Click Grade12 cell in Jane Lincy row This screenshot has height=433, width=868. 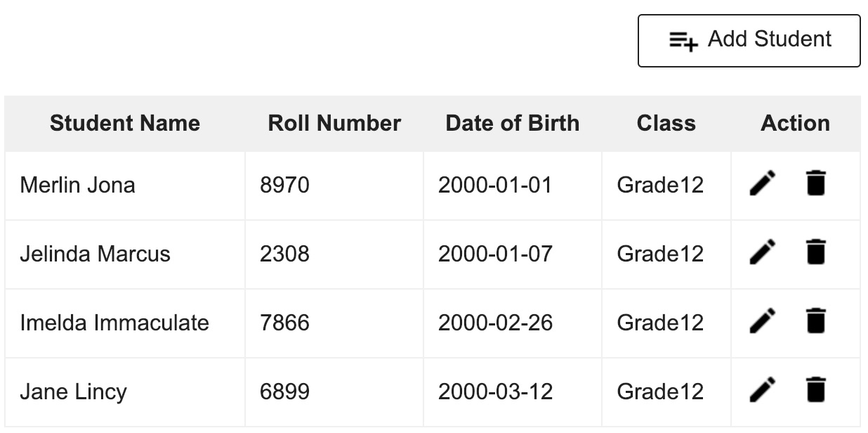pos(660,392)
